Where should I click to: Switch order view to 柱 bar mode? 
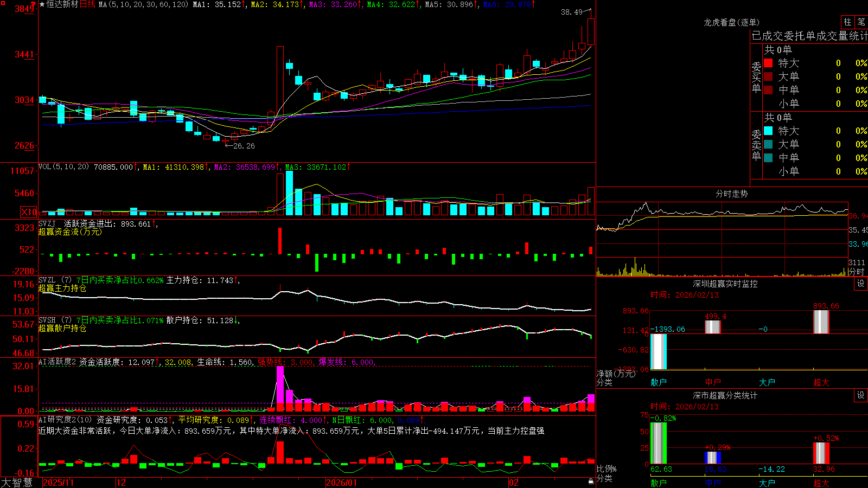pos(847,22)
